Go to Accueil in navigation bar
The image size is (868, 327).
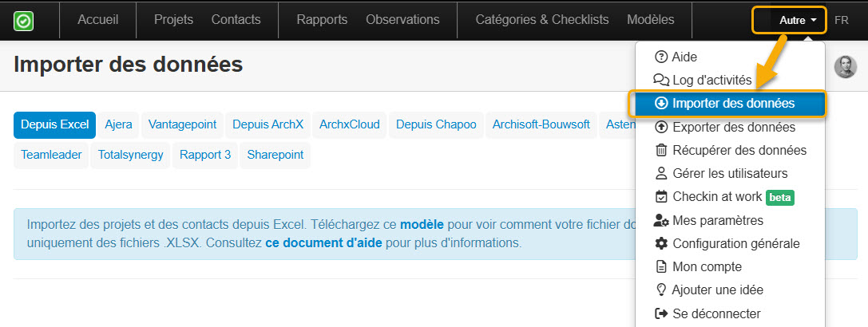tap(98, 20)
